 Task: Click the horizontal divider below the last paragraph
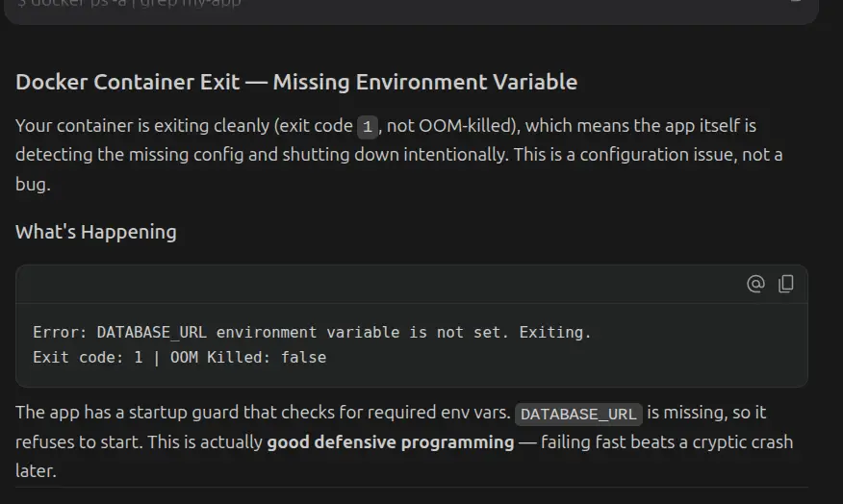click(411, 488)
